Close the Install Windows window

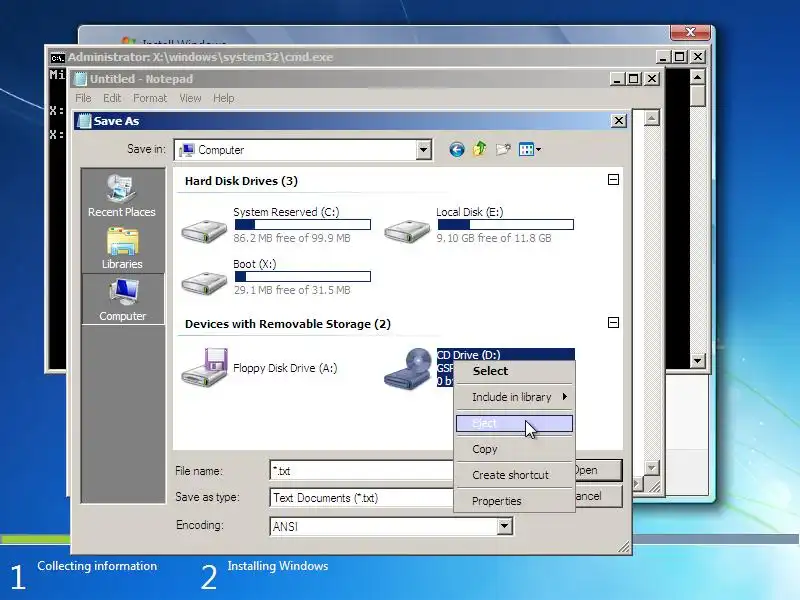coord(690,32)
